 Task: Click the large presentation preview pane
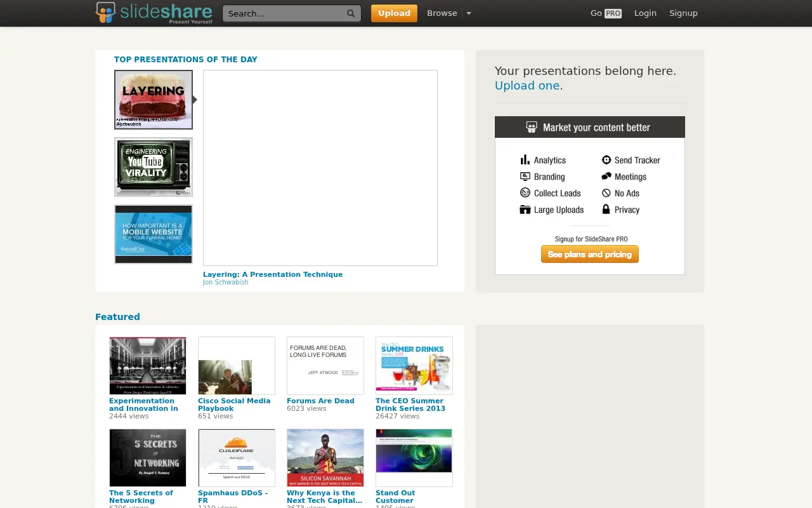pos(320,168)
